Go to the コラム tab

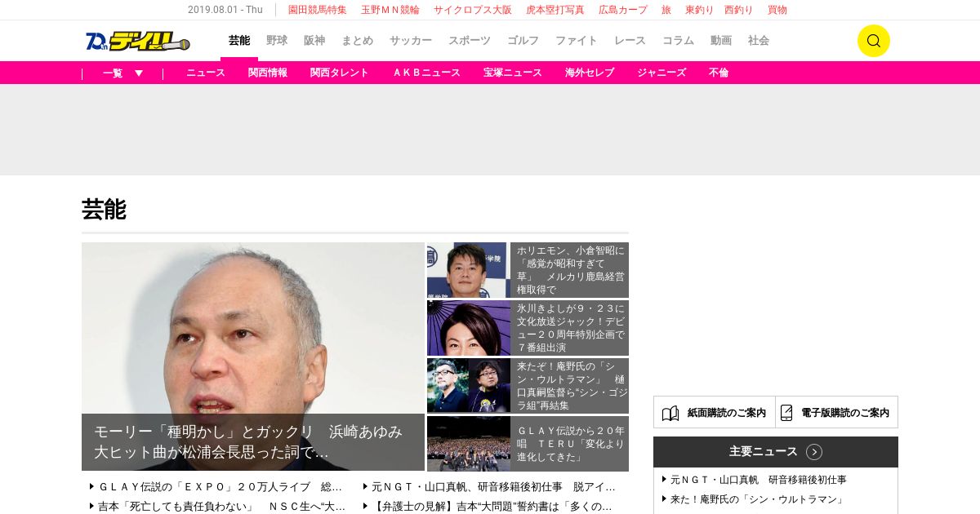coord(678,41)
